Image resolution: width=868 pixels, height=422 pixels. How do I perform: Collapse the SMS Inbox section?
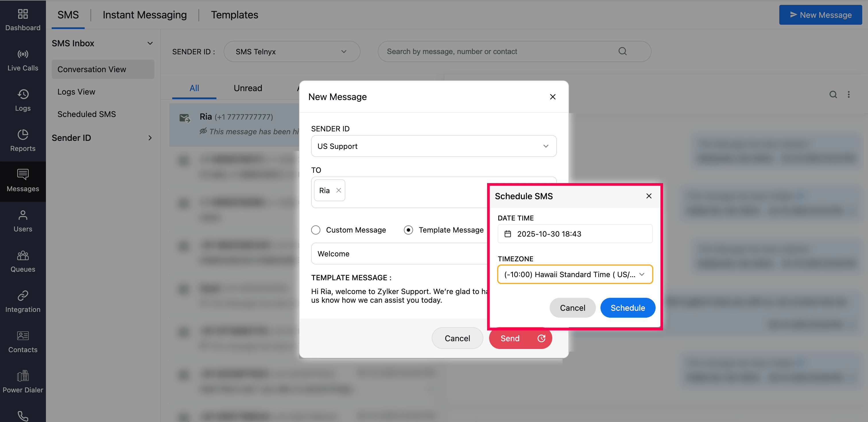click(150, 43)
